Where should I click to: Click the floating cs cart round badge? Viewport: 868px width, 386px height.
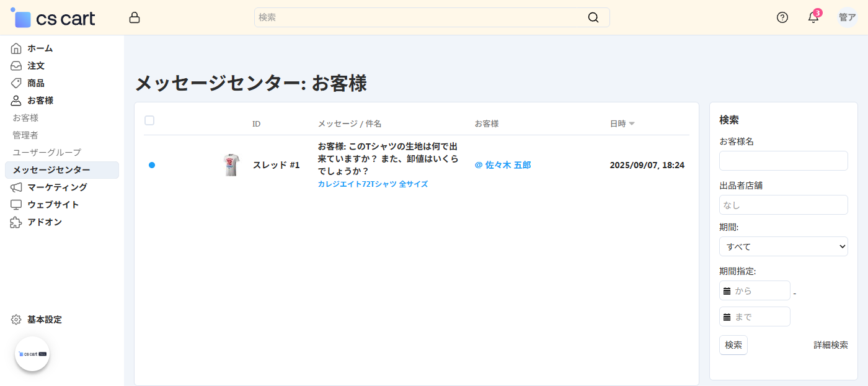click(32, 354)
